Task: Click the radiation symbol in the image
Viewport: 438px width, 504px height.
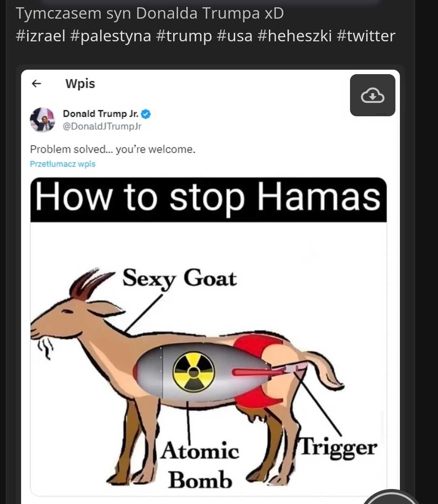Action: [193, 372]
